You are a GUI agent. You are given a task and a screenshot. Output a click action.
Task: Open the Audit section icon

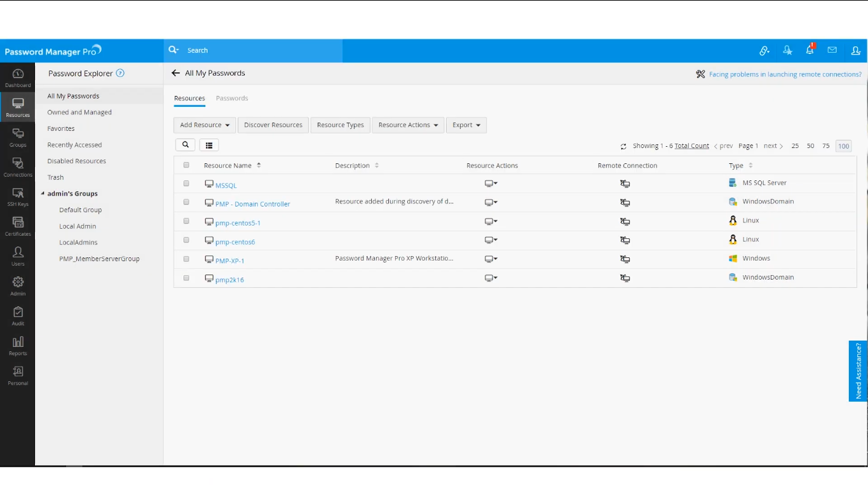[x=18, y=316]
